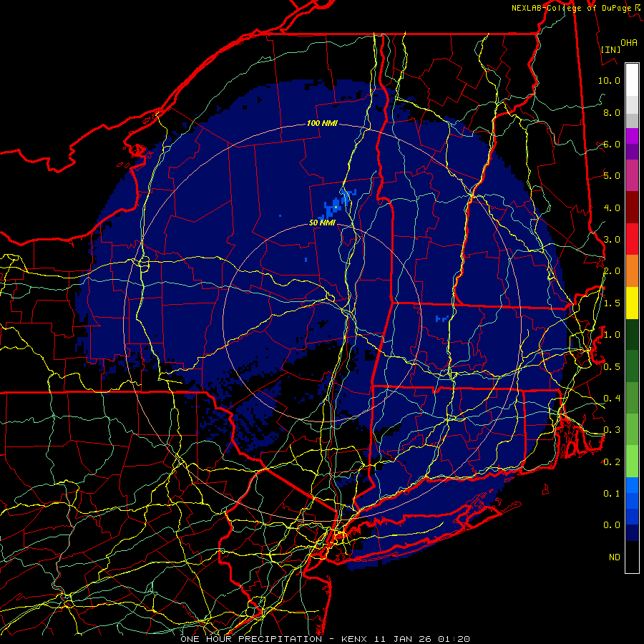Image resolution: width=644 pixels, height=644 pixels.
Task: Click the 0.1 legend value
Action: point(612,494)
